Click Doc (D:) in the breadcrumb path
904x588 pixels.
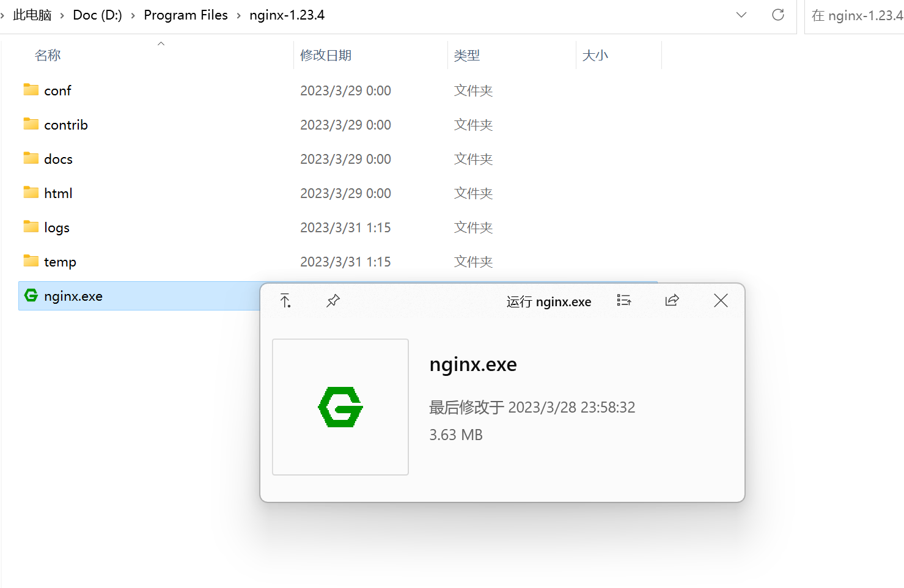point(97,15)
